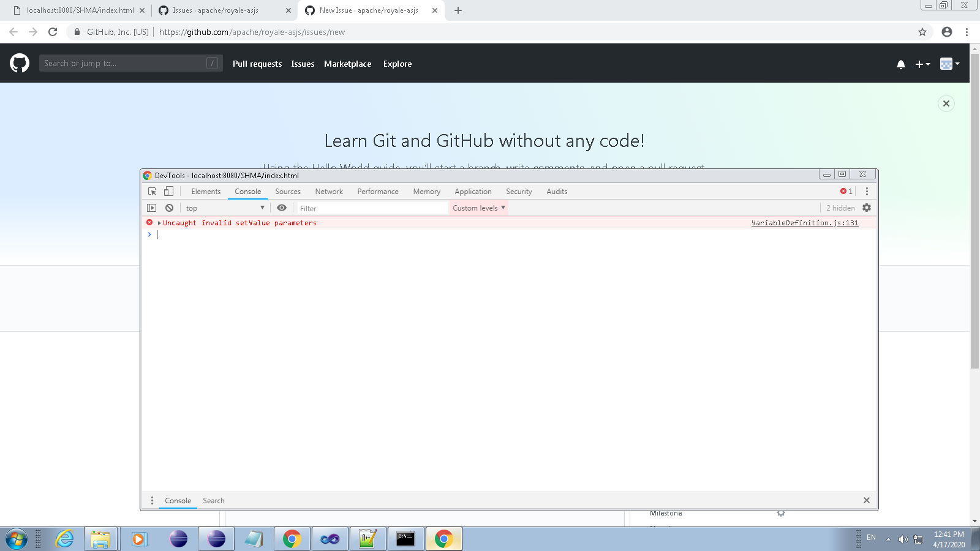Click the GitHub octocat logo

click(18, 63)
